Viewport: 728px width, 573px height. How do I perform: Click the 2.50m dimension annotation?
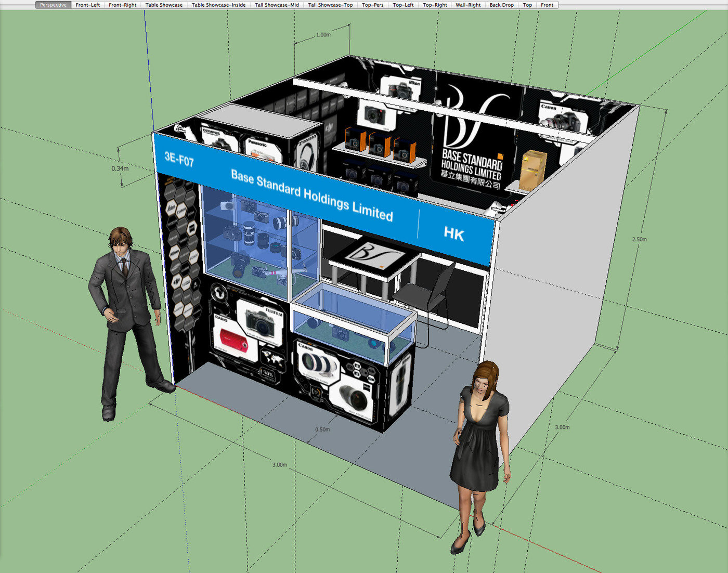(640, 238)
